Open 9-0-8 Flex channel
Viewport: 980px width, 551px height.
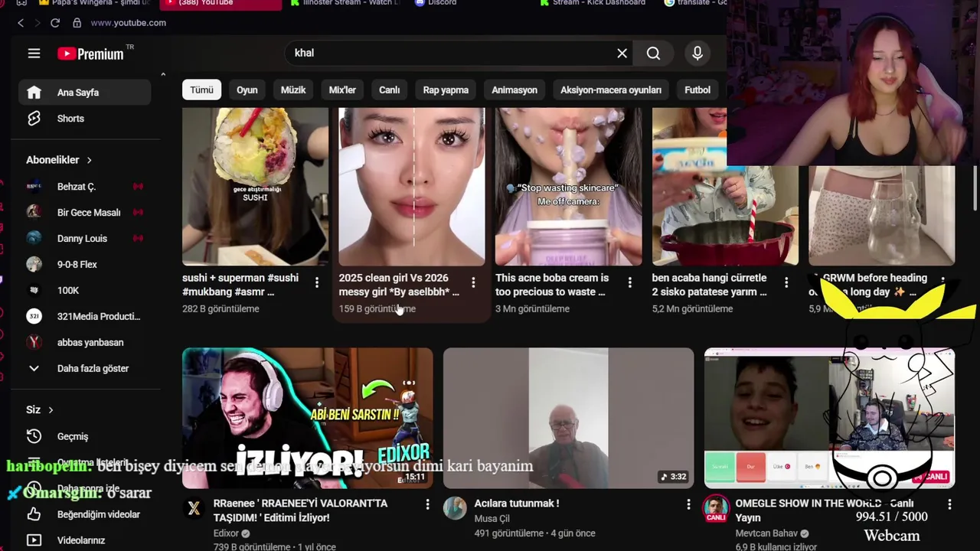click(x=85, y=265)
